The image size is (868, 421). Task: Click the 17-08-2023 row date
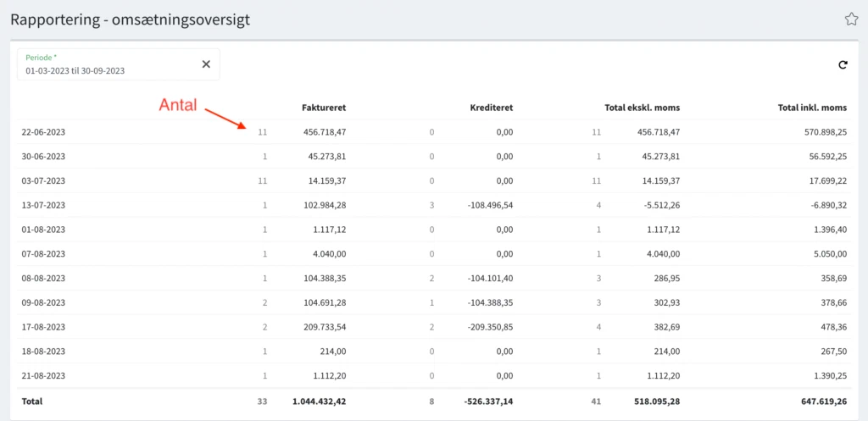tap(44, 328)
